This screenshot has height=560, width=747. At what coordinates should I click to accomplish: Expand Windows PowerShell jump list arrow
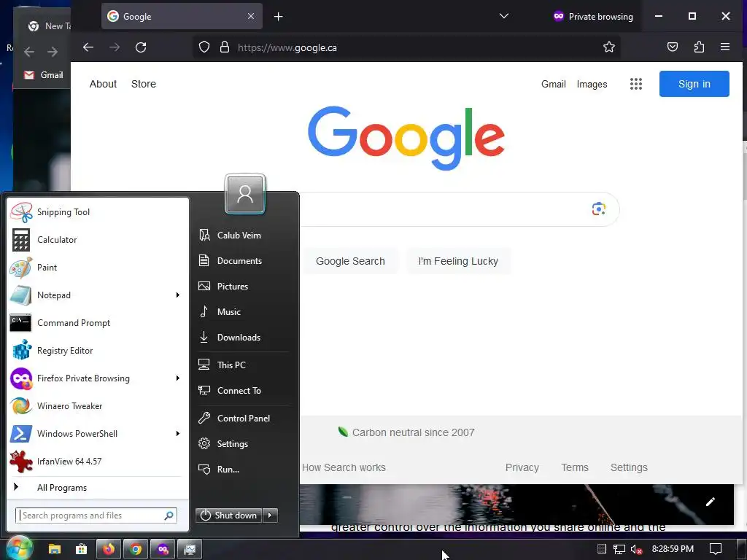pos(178,433)
